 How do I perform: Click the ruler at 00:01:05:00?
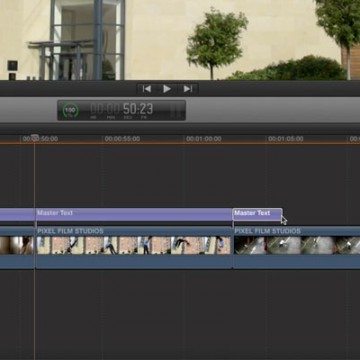pyautogui.click(x=286, y=139)
